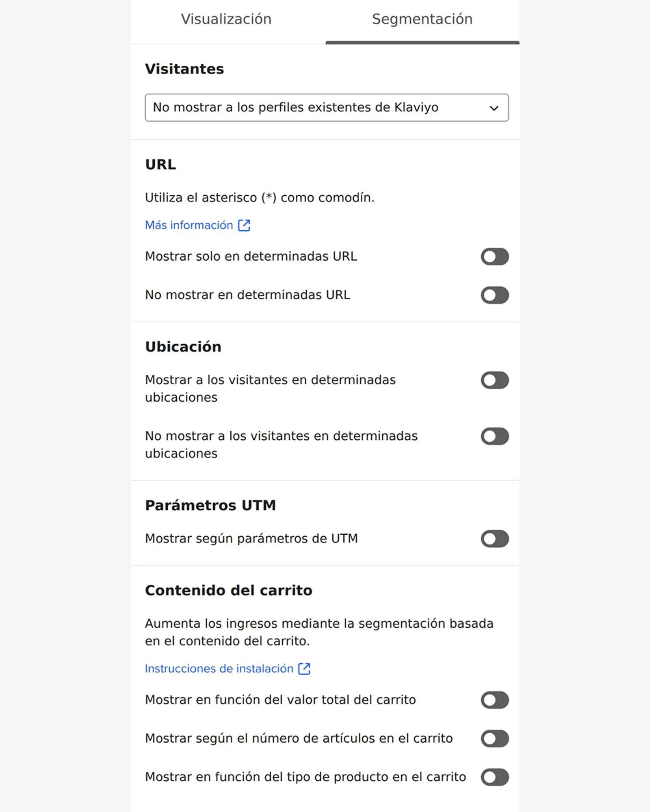Collapse the Ubicación section
The image size is (650, 812).
[x=183, y=346]
